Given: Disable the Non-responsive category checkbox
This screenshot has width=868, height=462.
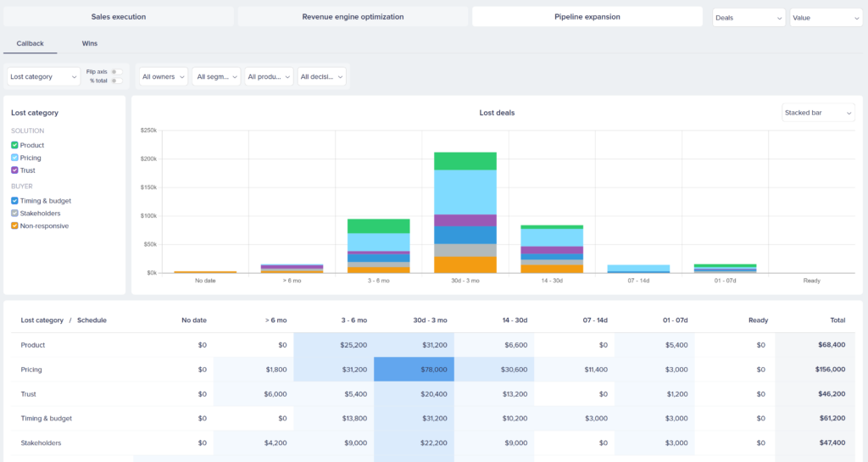Looking at the screenshot, I should point(15,226).
